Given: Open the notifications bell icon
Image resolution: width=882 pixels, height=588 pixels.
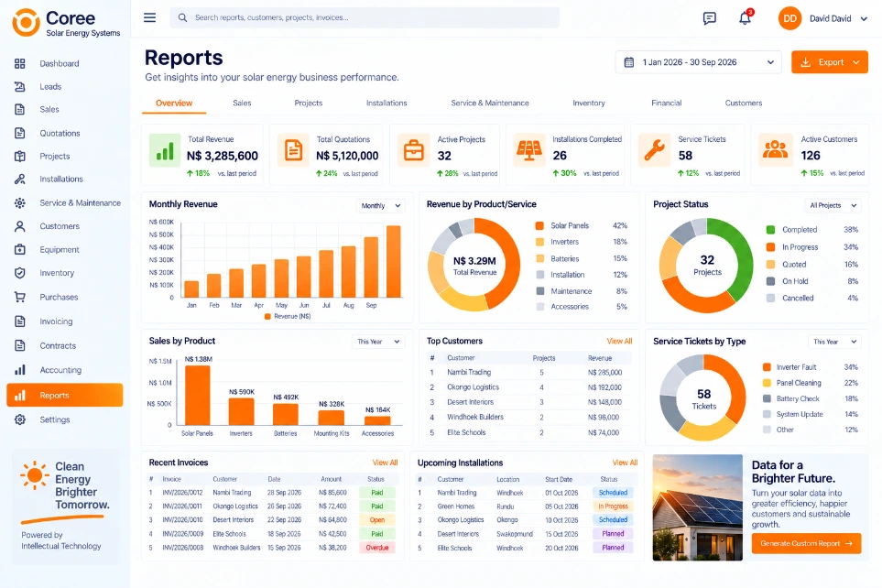Looking at the screenshot, I should click(x=745, y=18).
